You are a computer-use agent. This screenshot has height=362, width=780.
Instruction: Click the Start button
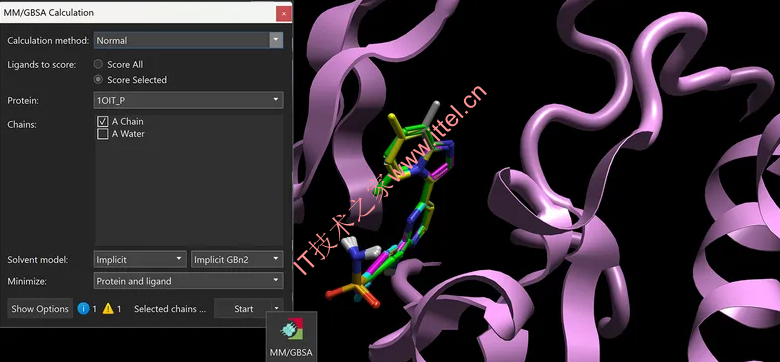(x=243, y=309)
